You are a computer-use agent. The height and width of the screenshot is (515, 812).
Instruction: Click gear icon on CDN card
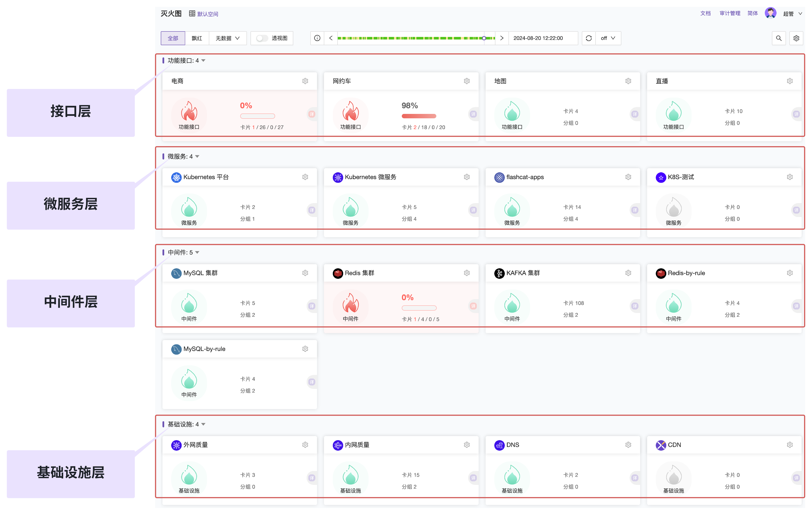(790, 445)
